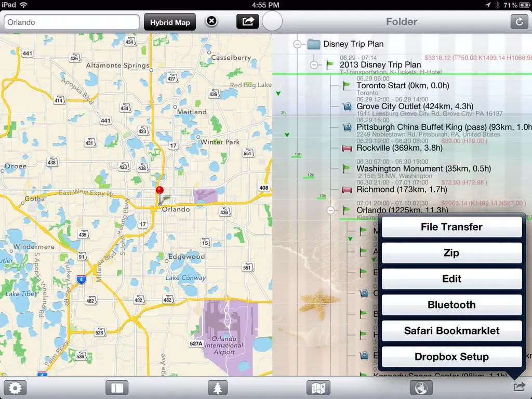532x399 pixels.
Task: Tap the 408 highway shield on map
Action: click(263, 188)
